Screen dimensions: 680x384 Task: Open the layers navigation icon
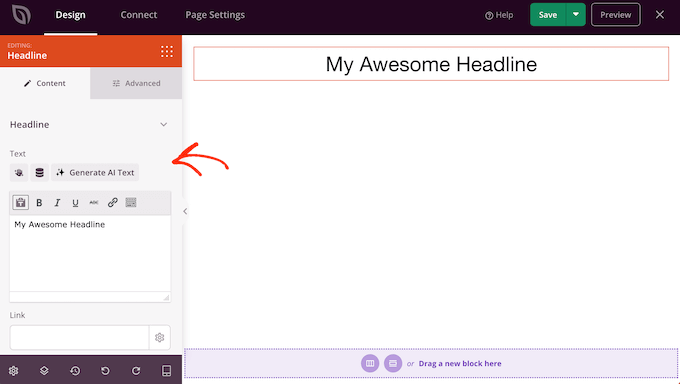pyautogui.click(x=44, y=371)
